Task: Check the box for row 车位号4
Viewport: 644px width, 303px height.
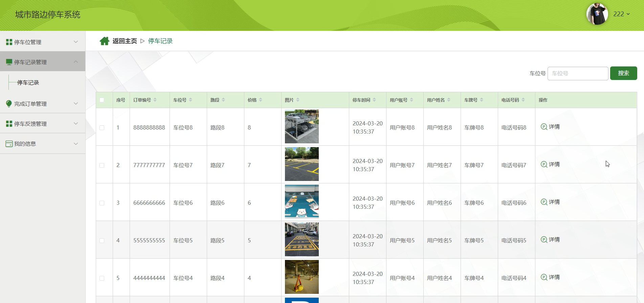Action: pos(102,278)
